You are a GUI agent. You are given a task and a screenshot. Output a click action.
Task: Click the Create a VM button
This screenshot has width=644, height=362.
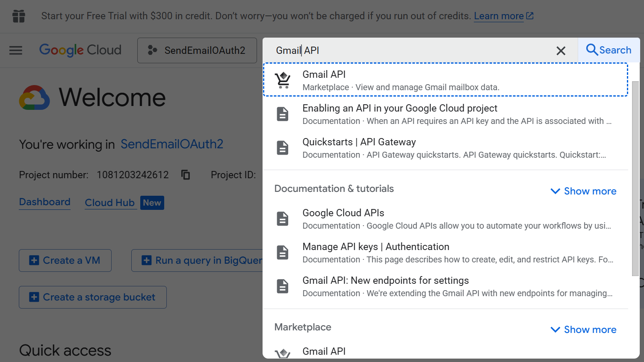pos(65,260)
